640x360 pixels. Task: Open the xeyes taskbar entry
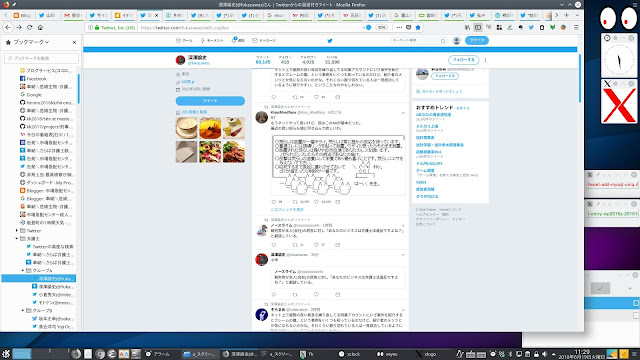(387, 354)
